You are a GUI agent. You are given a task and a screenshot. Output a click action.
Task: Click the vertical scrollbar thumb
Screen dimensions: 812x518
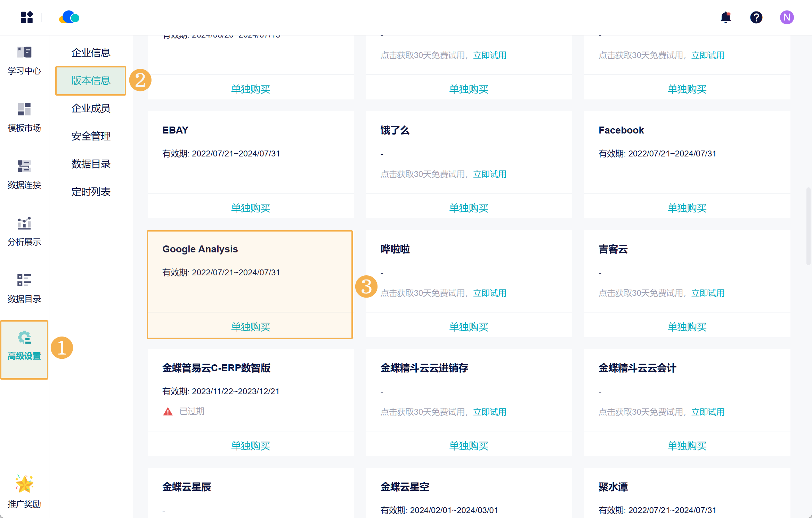click(809, 226)
